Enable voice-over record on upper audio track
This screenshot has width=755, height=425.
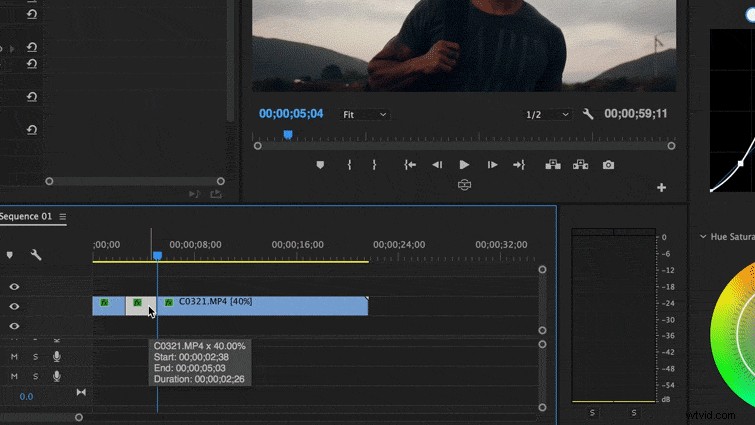coord(56,357)
